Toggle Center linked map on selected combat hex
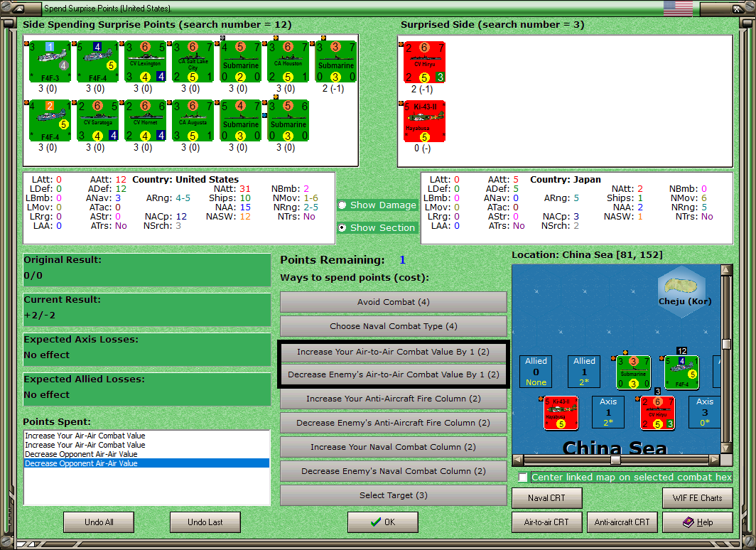The height and width of the screenshot is (550, 756). [523, 478]
